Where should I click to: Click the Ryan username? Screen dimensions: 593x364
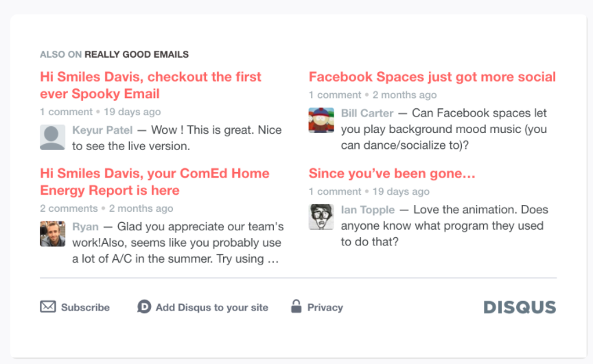(x=86, y=226)
